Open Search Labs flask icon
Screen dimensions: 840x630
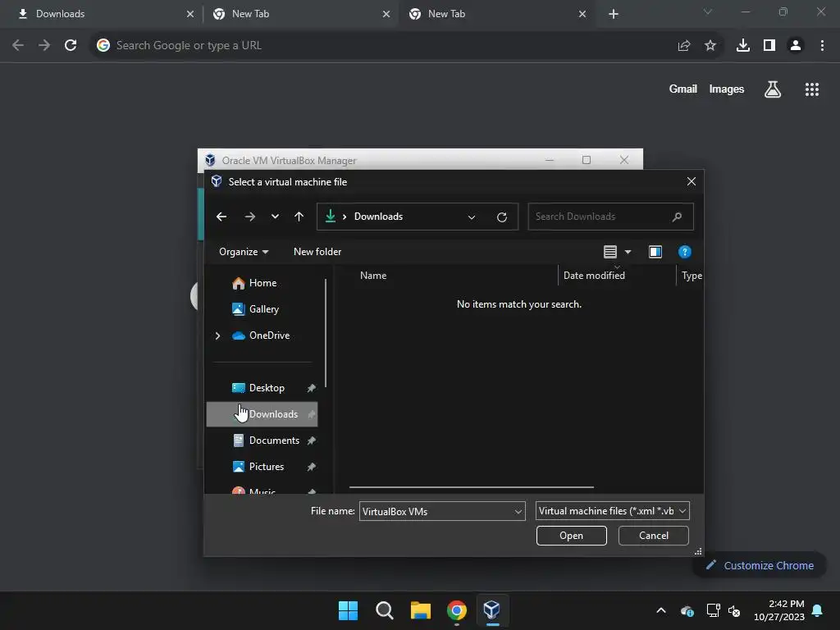tap(773, 89)
